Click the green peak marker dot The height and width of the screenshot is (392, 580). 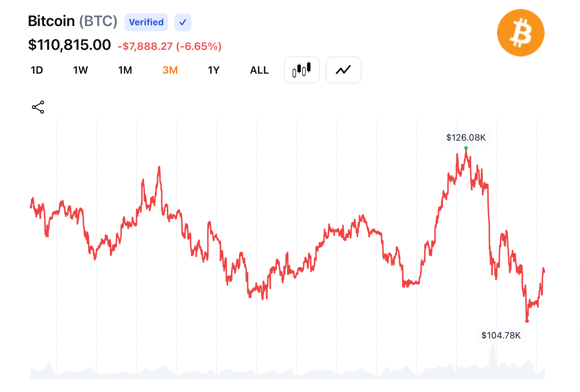pos(465,148)
